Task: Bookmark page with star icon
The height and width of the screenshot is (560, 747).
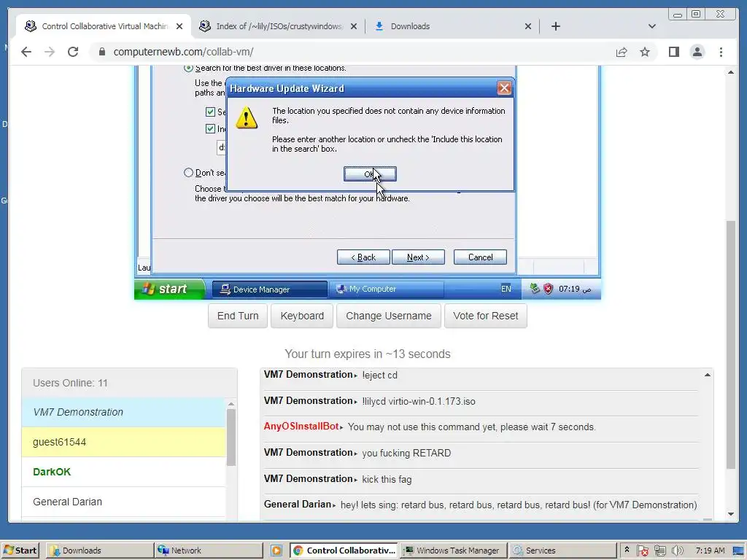Action: (x=645, y=52)
